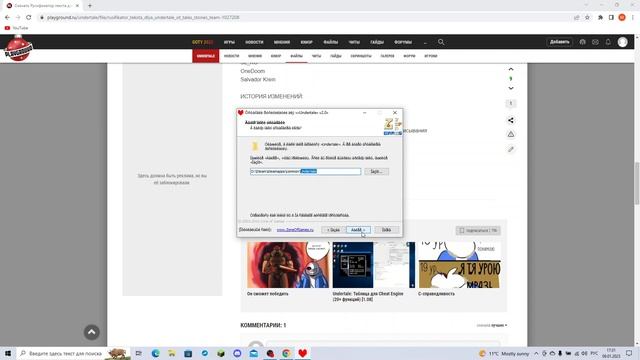This screenshot has width=640, height=360.
Task: Open Task View in the taskbar
Action: (x=139, y=353)
